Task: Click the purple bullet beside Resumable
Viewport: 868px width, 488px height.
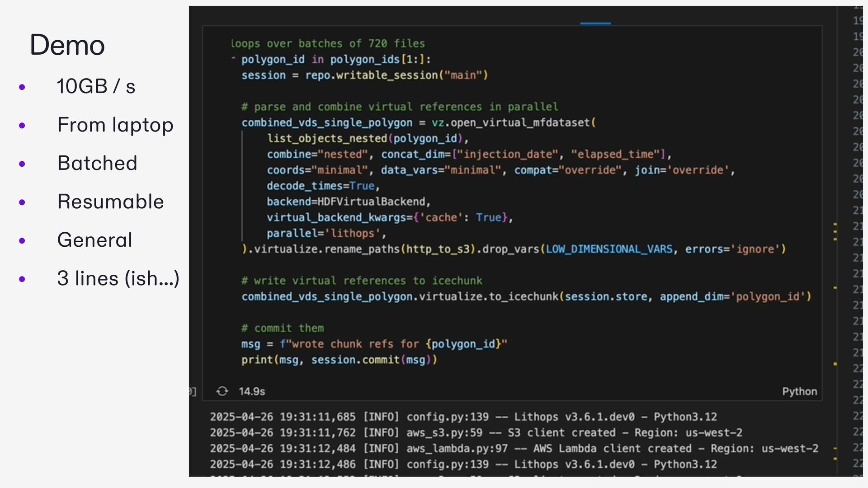Action: pos(22,202)
